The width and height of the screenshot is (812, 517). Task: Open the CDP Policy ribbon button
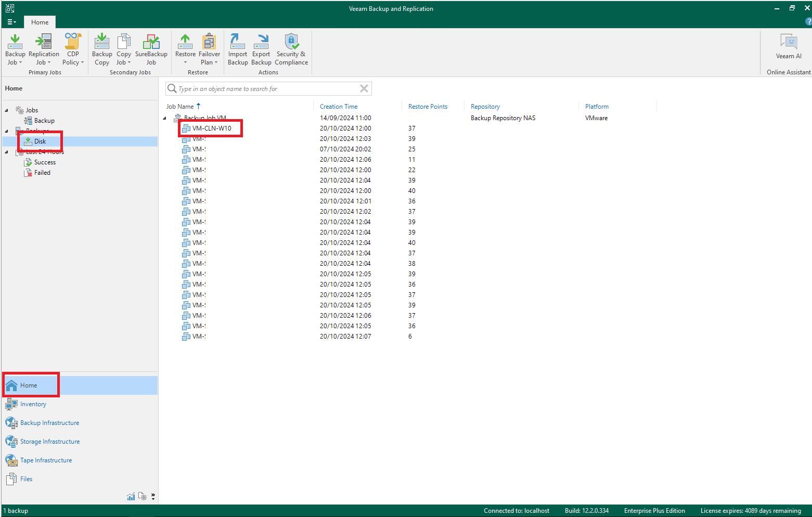pyautogui.click(x=73, y=49)
